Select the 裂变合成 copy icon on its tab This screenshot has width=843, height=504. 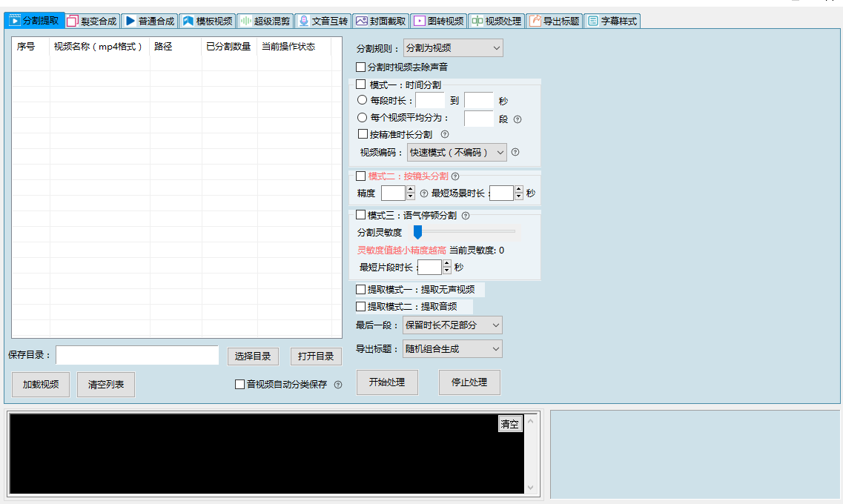pyautogui.click(x=73, y=21)
